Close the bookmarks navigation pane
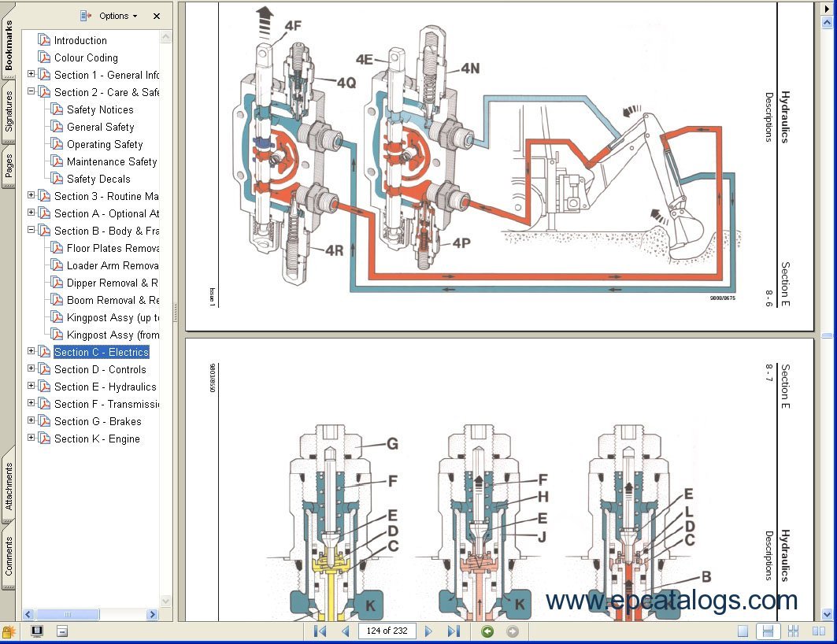The image size is (837, 644). [157, 16]
